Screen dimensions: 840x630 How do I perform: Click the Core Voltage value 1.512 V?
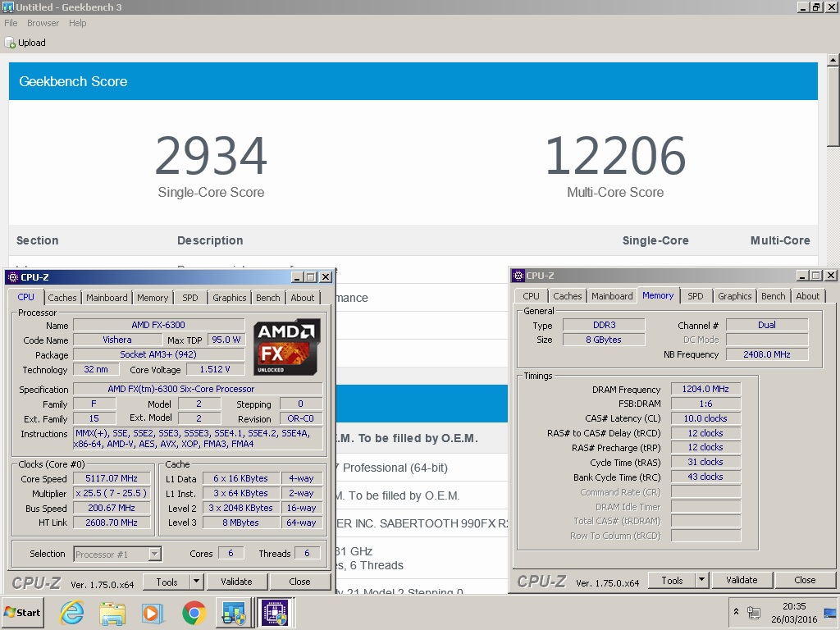215,369
